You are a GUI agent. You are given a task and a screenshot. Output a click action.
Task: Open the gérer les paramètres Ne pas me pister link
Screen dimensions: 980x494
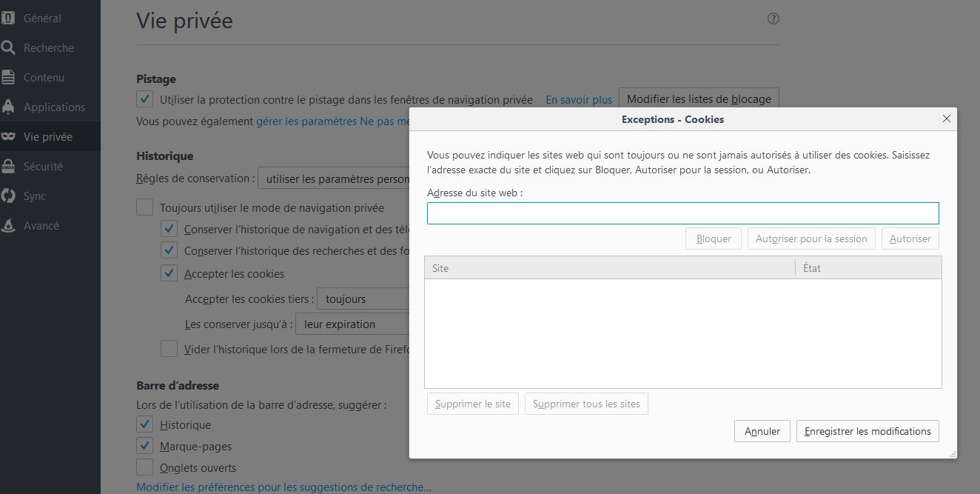click(x=333, y=121)
